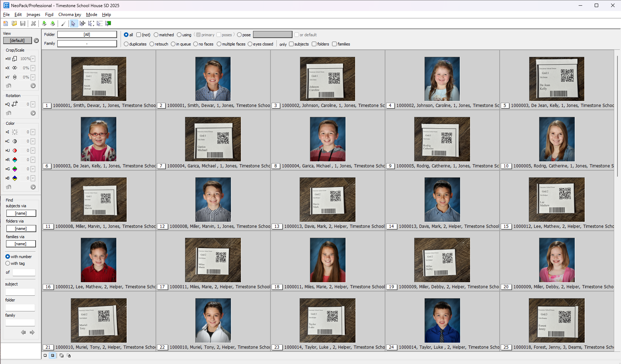The image size is (621, 364).
Task: Click the overlapping squares icon in bottom bar
Action: pyautogui.click(x=62, y=355)
